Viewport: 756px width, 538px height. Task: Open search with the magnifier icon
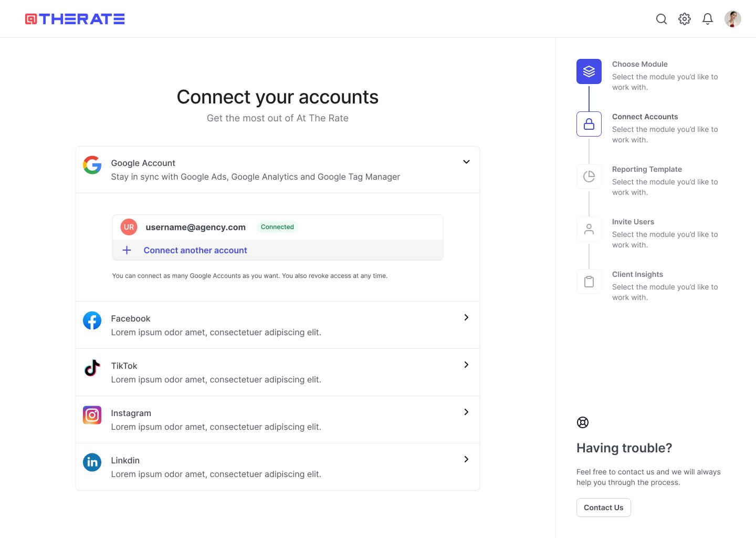pos(661,19)
